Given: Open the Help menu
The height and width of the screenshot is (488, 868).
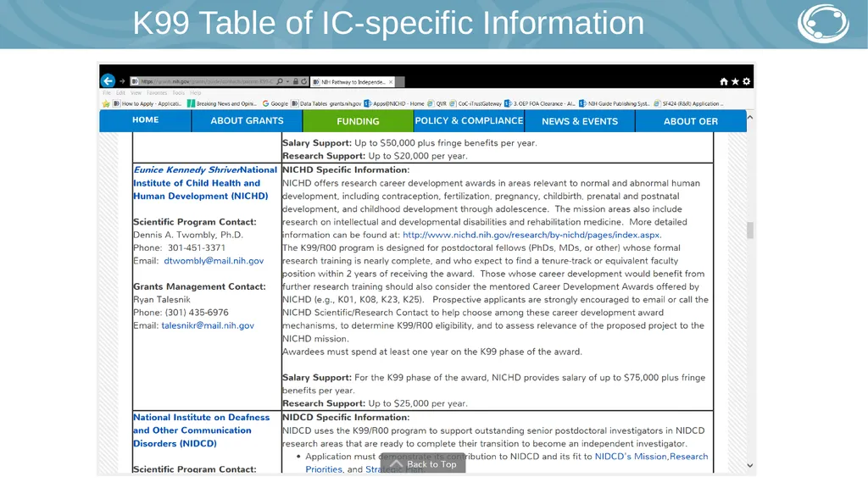Looking at the screenshot, I should [196, 93].
